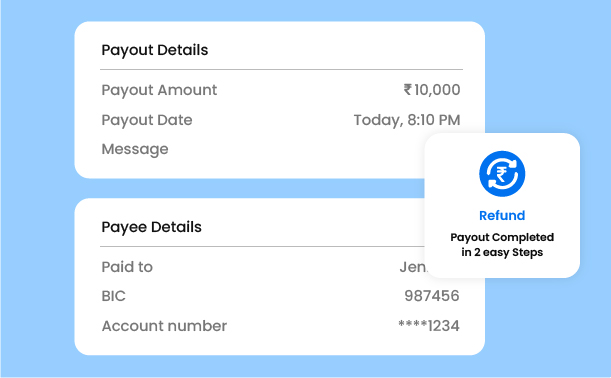Click the rupee symbol before 10,000
611x378 pixels.
(x=408, y=89)
